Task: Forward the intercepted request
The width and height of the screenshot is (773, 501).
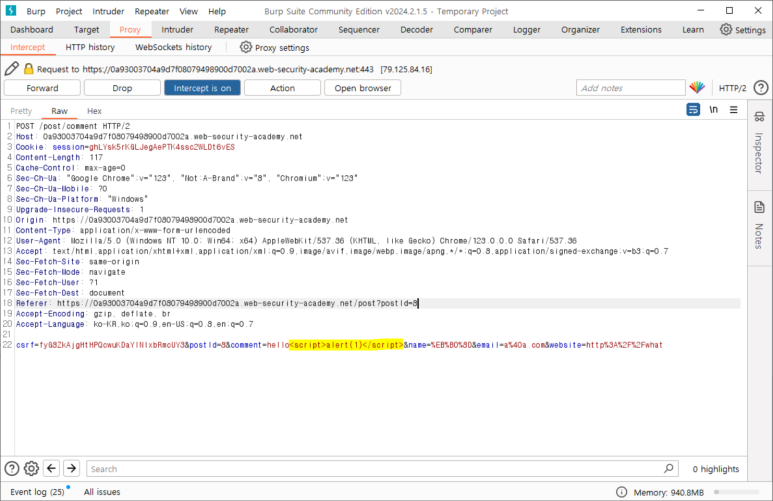Action: tap(42, 88)
